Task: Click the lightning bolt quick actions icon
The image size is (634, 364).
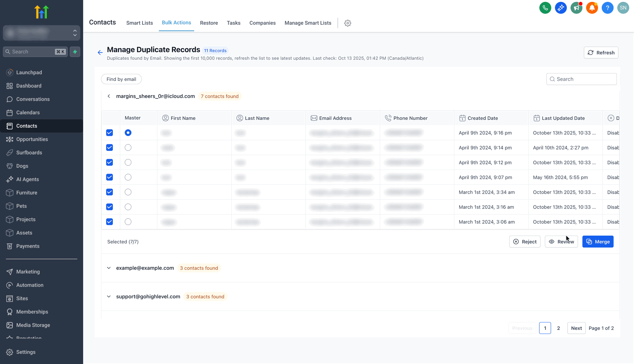Action: click(x=75, y=52)
